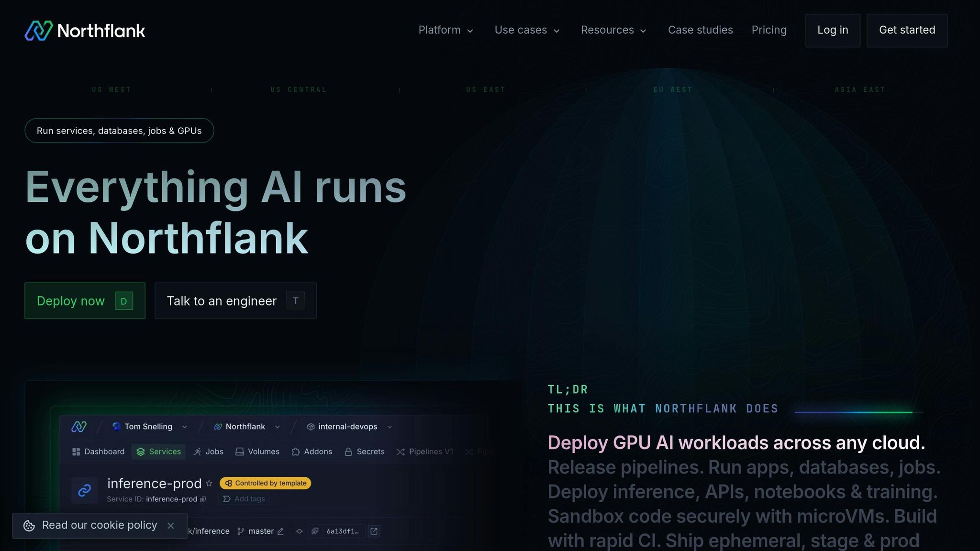Viewport: 980px width, 551px height.
Task: Click the Log in button
Action: [833, 31]
